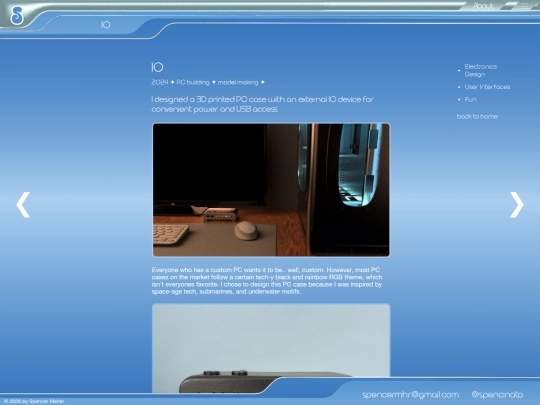Open the Electronics Design category
The height and width of the screenshot is (405, 540).
click(481, 70)
